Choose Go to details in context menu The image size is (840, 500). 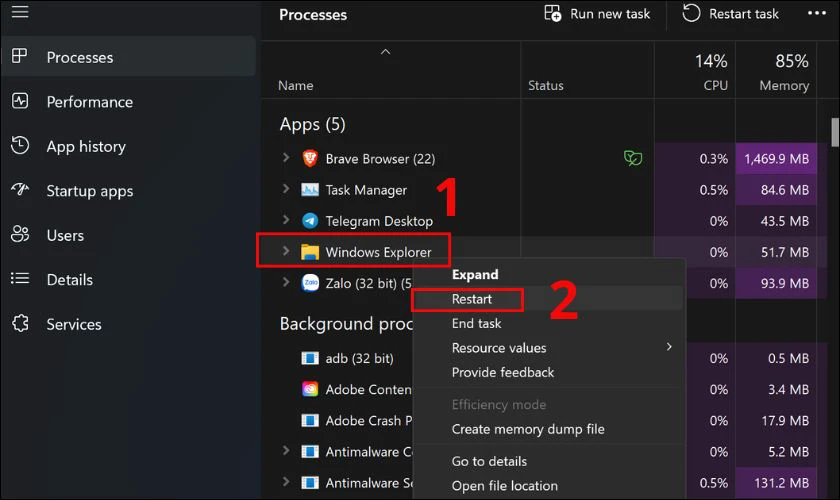489,461
